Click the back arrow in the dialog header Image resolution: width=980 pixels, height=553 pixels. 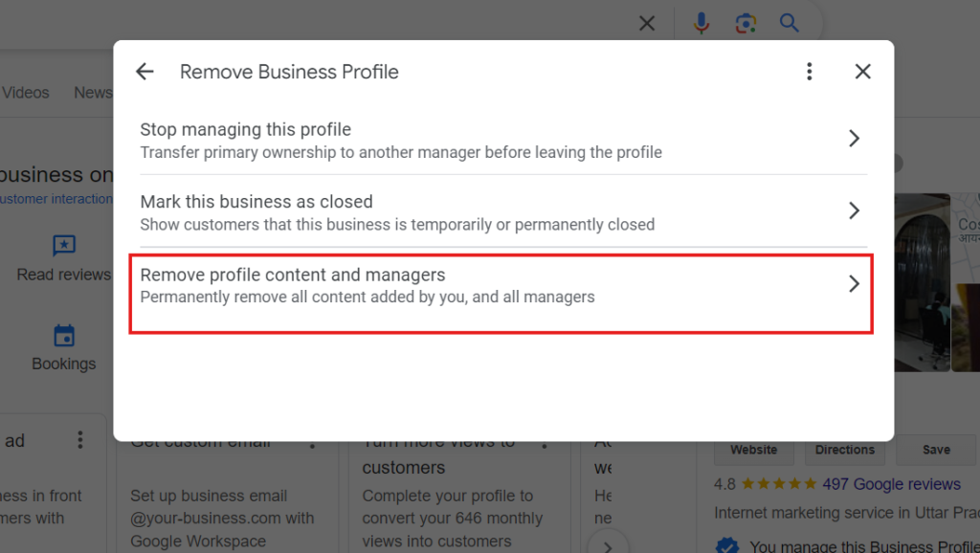tap(145, 72)
